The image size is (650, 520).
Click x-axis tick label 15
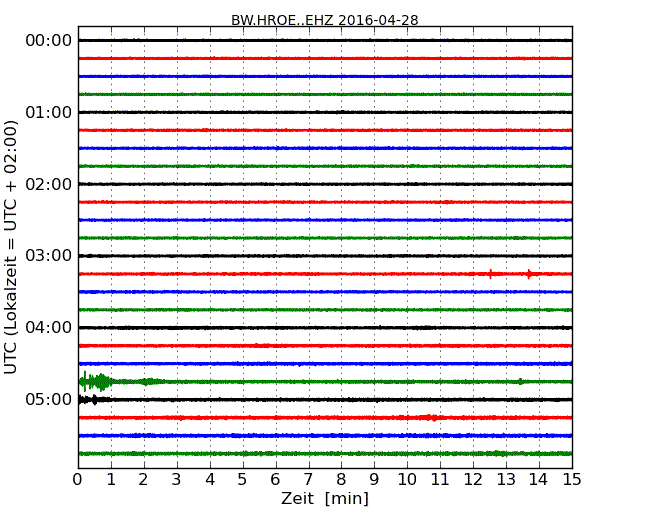pyautogui.click(x=572, y=480)
